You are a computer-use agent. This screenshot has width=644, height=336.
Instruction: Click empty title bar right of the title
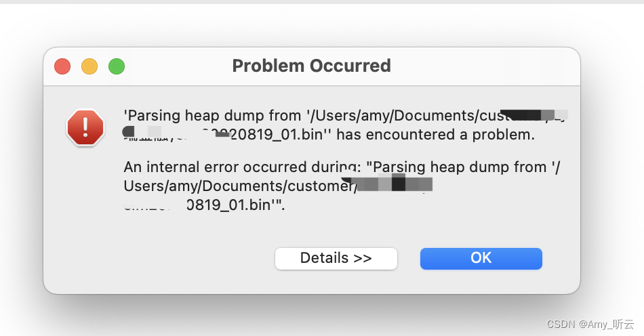[x=488, y=66]
